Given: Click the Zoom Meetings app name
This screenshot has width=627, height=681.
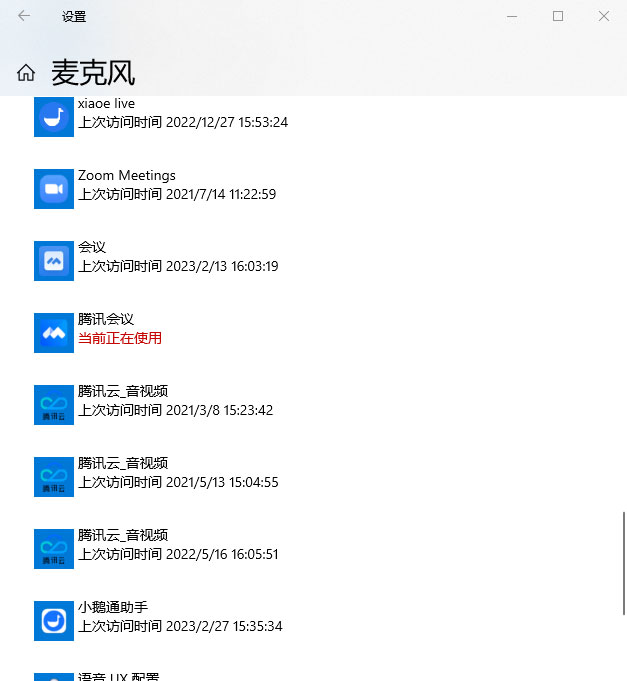Looking at the screenshot, I should coord(127,176).
